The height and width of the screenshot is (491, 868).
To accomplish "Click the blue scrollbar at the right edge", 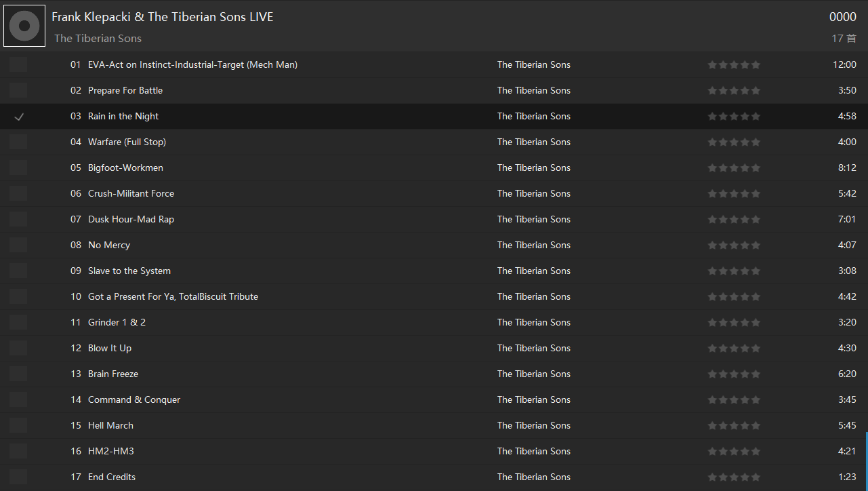I will [866, 461].
